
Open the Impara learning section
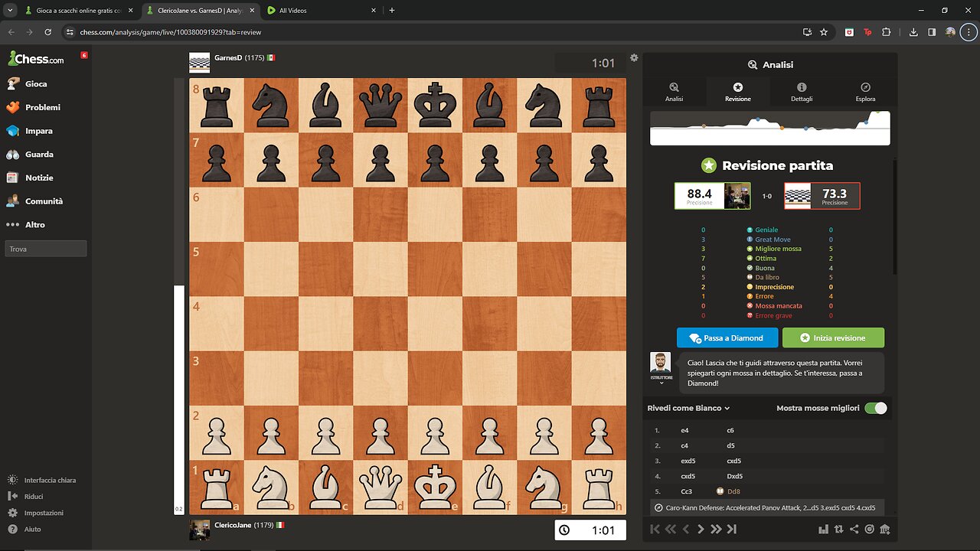click(x=38, y=131)
